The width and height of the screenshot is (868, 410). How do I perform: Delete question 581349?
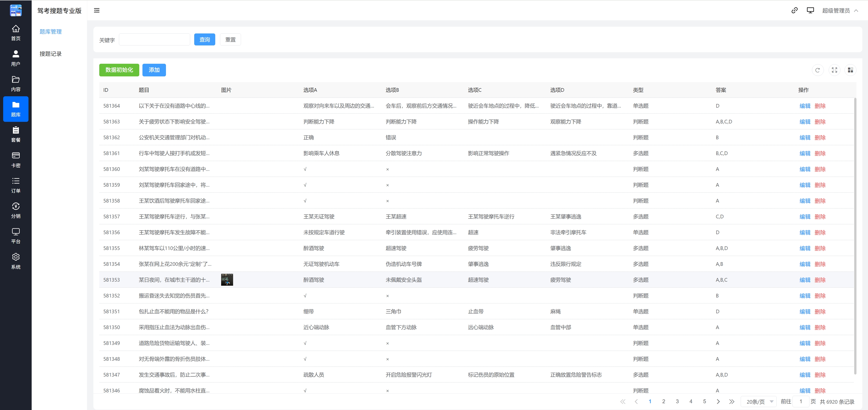tap(820, 343)
